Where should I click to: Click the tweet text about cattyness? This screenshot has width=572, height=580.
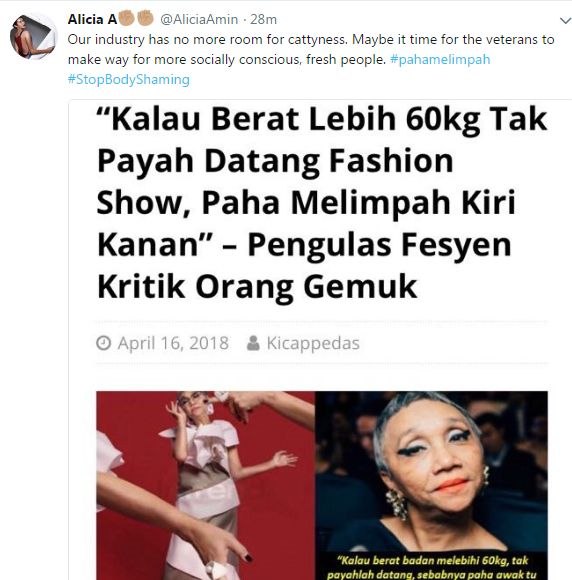tap(311, 49)
